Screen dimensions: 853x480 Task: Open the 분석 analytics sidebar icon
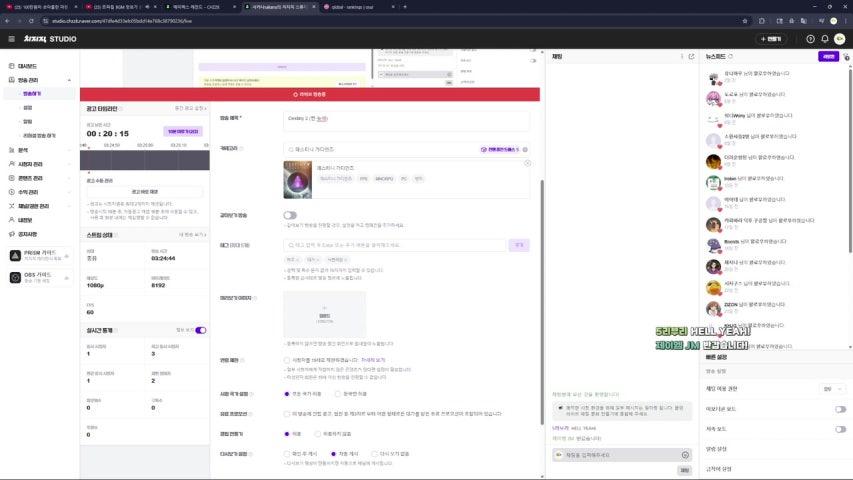(x=11, y=150)
